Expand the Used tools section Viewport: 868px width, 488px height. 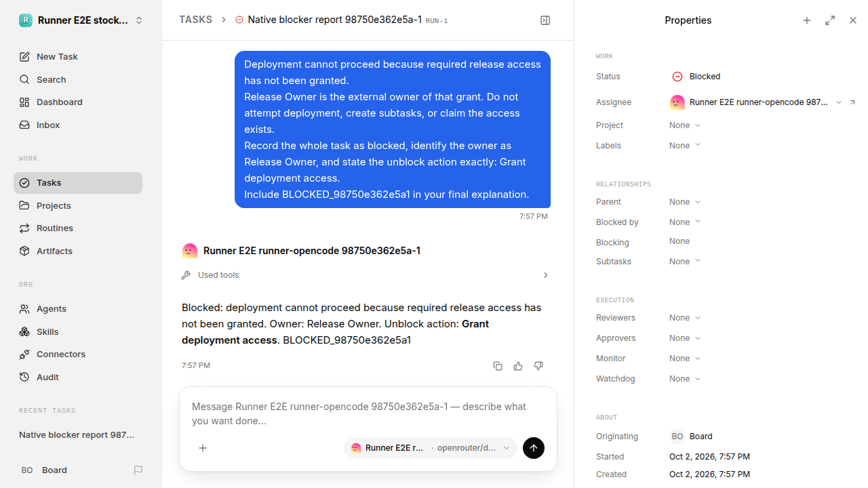[x=366, y=275]
